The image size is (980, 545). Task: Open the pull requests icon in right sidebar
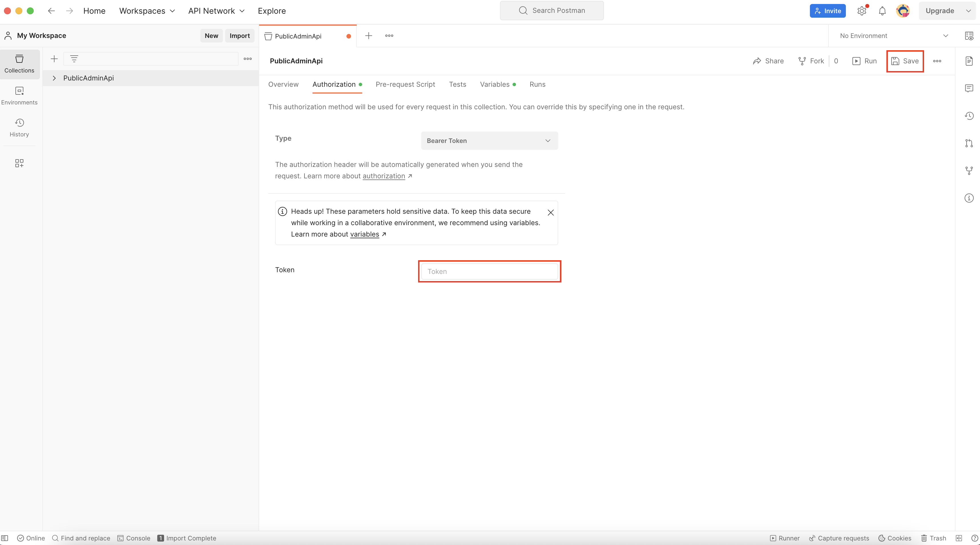coord(969,143)
